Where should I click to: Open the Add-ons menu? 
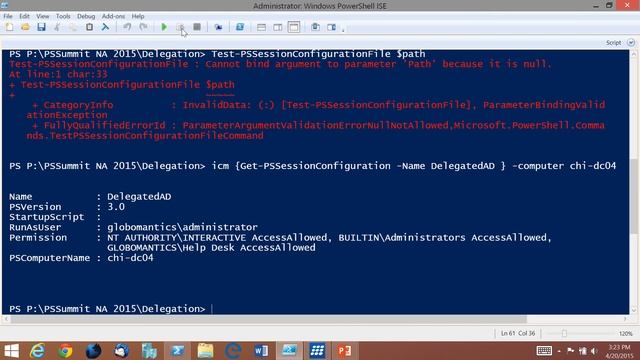(x=113, y=16)
